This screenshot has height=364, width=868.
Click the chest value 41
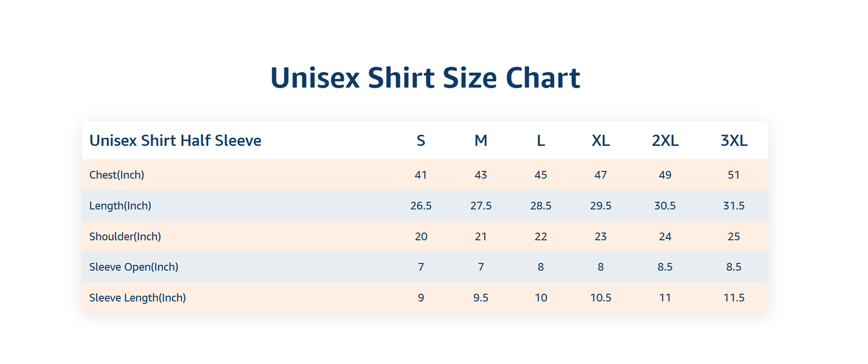pyautogui.click(x=421, y=175)
